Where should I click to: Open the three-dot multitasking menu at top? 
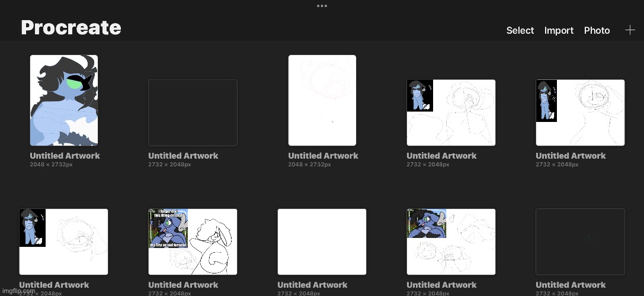322,6
